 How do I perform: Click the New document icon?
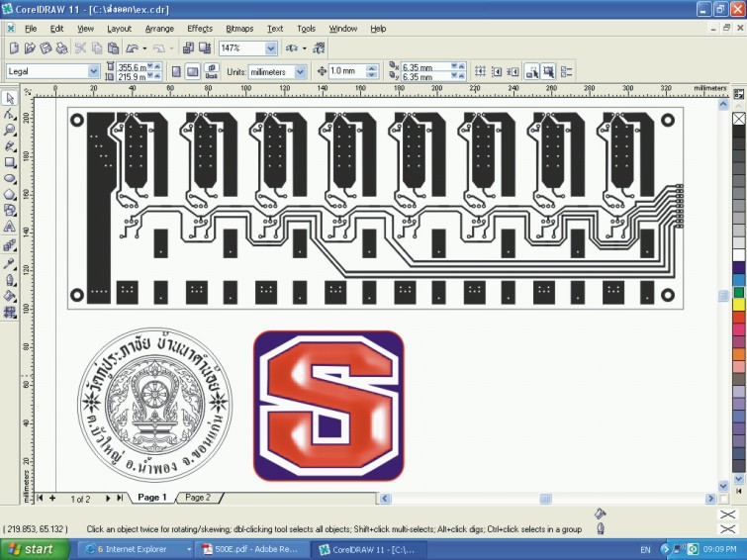pos(14,48)
